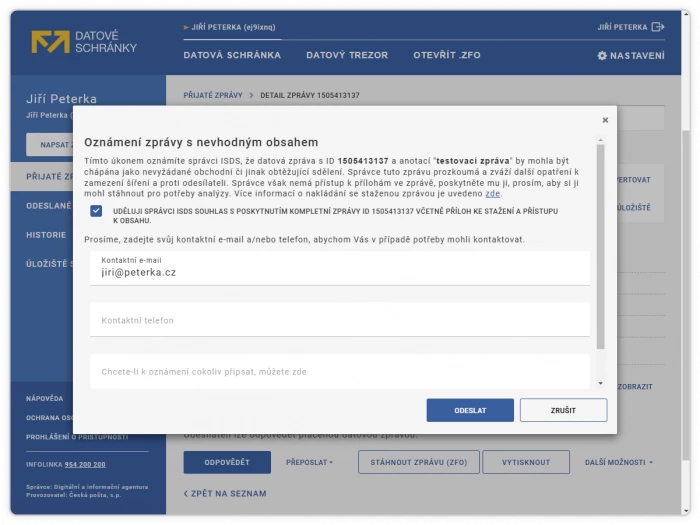Expand the Přeposlat dropdown
The width and height of the screenshot is (700, 525).
click(309, 462)
